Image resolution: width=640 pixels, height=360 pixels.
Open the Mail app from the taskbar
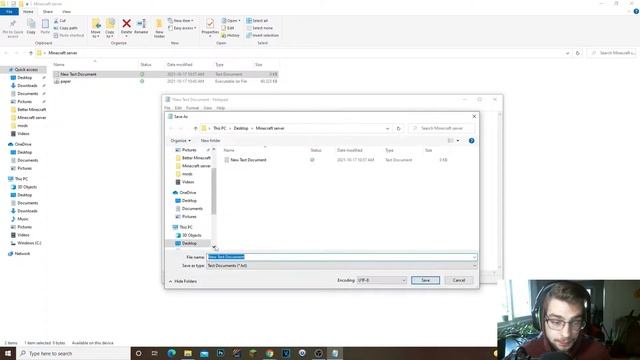(x=204, y=353)
